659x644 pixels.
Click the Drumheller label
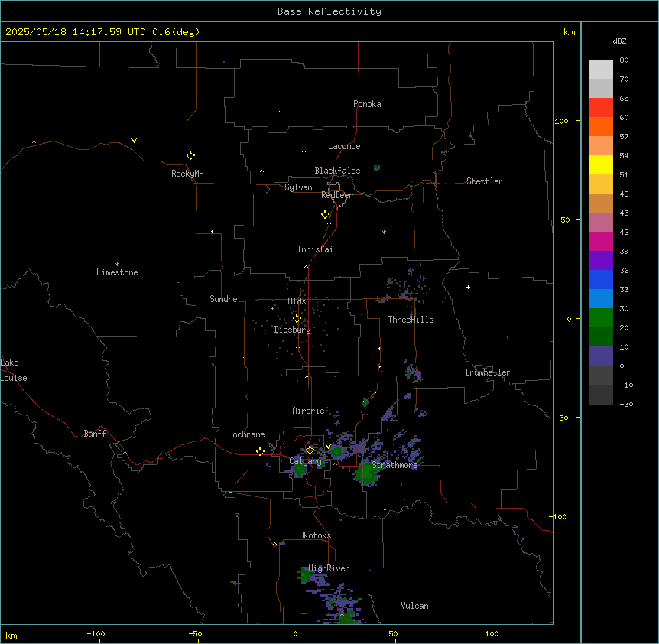tap(488, 372)
